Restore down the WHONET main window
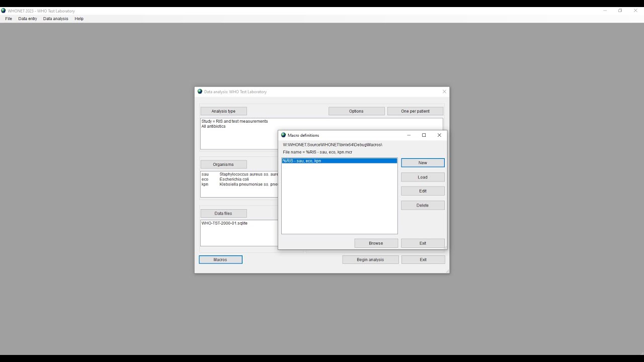 (x=620, y=11)
